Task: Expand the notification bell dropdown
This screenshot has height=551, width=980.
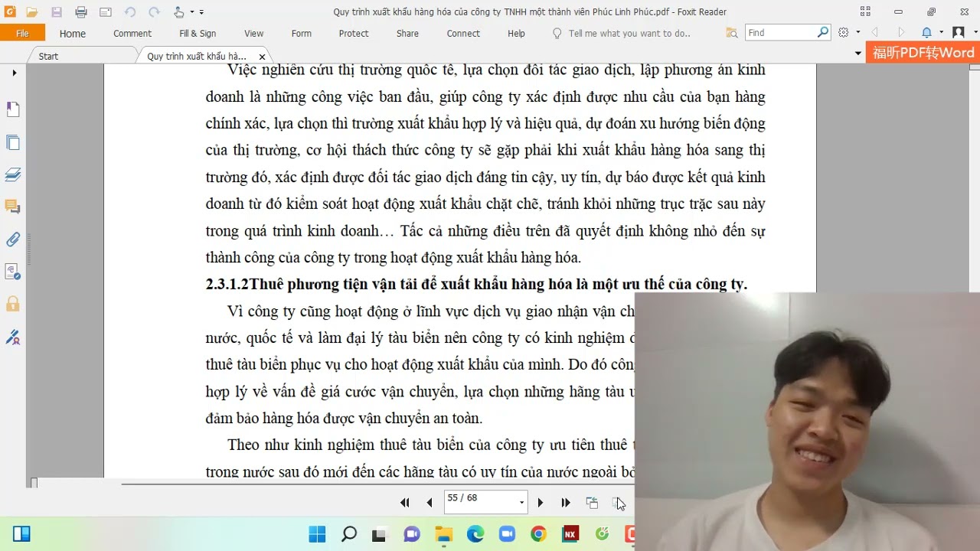Action: point(941,32)
